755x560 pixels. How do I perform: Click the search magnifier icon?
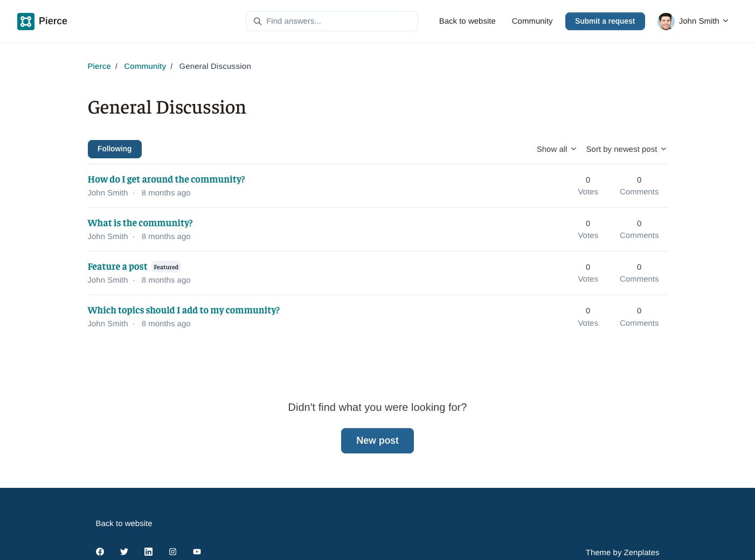coord(258,22)
